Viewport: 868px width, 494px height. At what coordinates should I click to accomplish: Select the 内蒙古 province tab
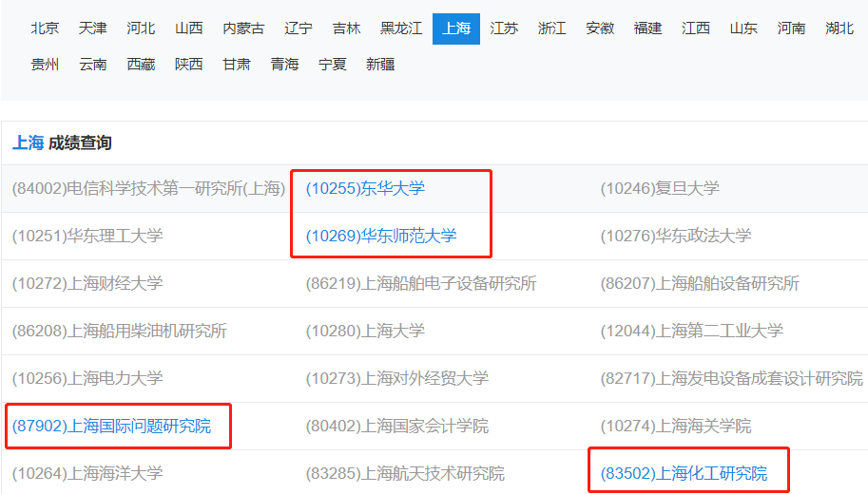coord(243,28)
